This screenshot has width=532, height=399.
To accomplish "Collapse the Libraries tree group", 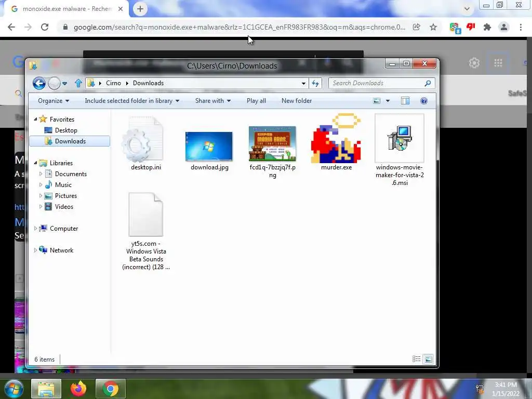I will (35, 163).
